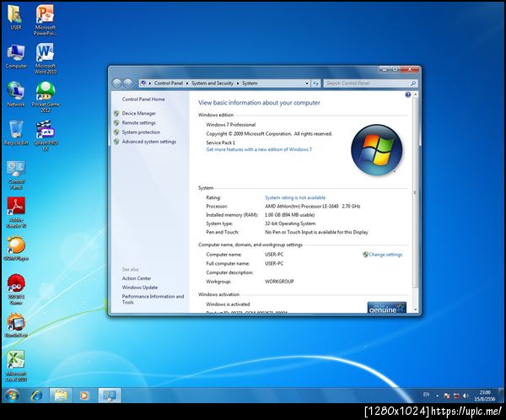The height and width of the screenshot is (420, 506).
Task: Open the Action Center flag tray icon
Action: coord(447,396)
